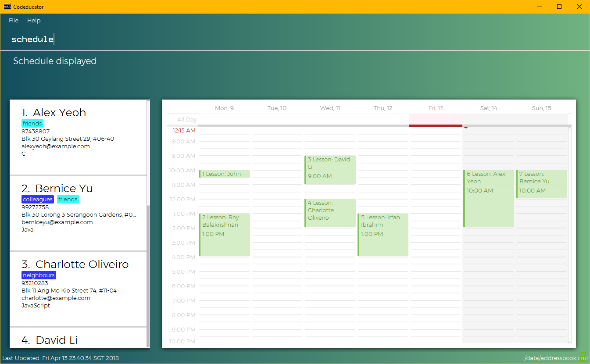
Task: Click the Codeducator app icon in title bar
Action: pos(7,7)
